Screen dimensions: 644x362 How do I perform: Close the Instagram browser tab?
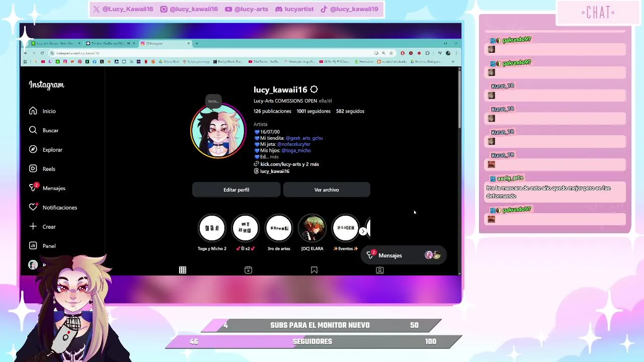189,43
